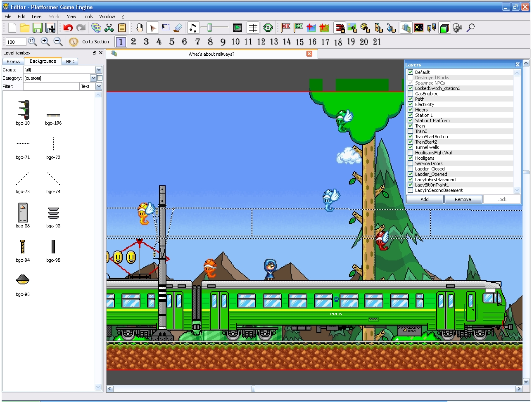Toggle the grid snap icon
The height and width of the screenshot is (402, 532).
(x=253, y=28)
